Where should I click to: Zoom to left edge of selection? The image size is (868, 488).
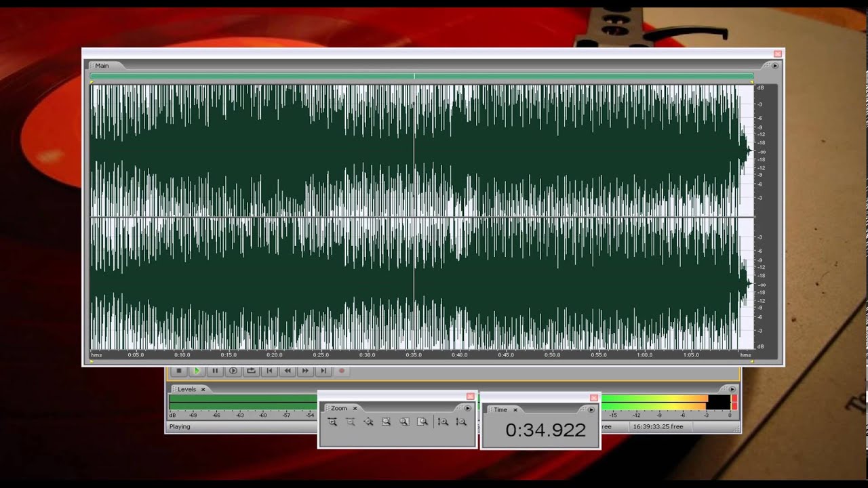(x=404, y=422)
